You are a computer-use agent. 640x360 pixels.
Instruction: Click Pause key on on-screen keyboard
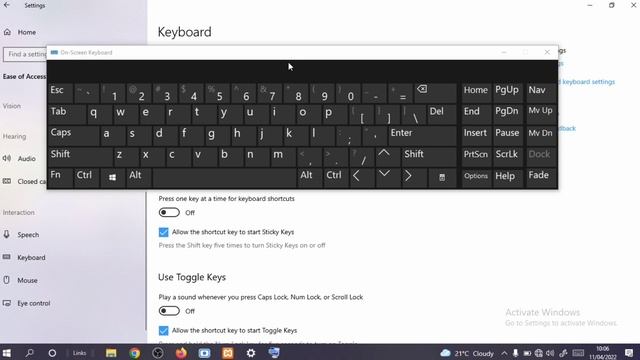507,135
